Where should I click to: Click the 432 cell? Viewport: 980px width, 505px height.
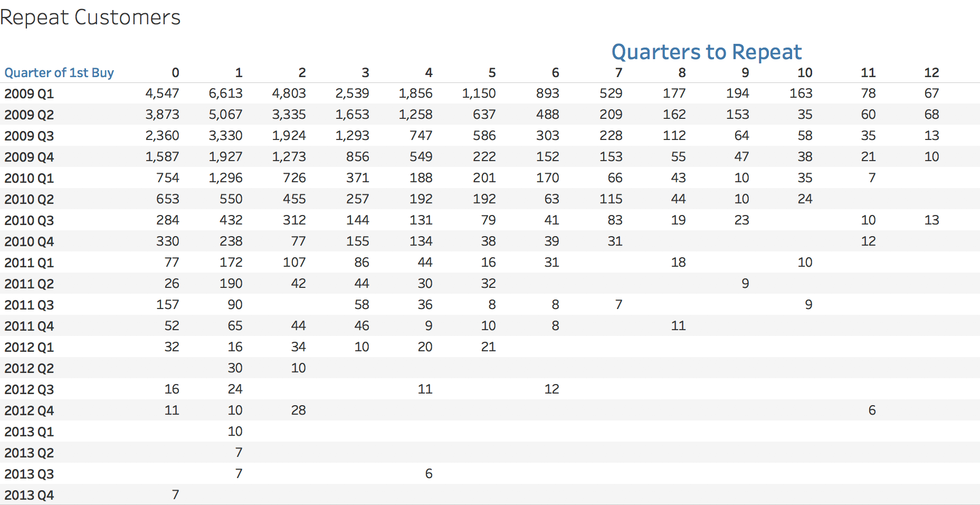click(x=231, y=220)
